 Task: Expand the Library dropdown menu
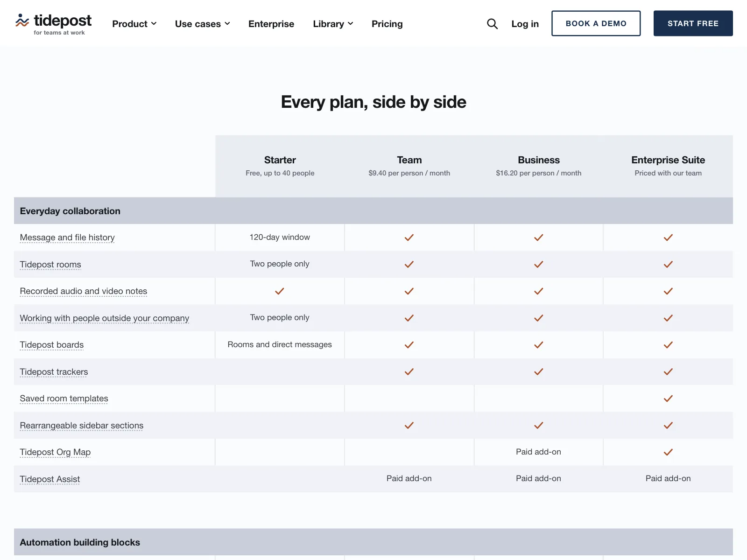pos(333,24)
